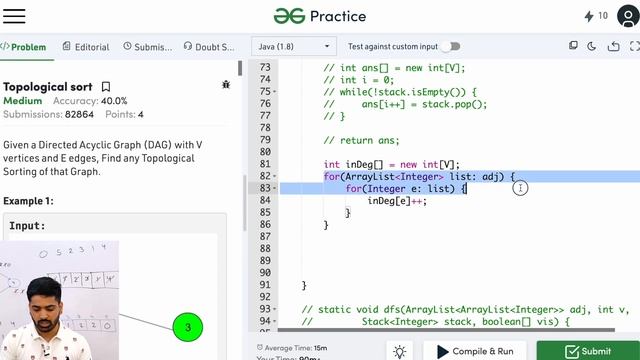Toggle Test against custom input switch

(x=452, y=47)
